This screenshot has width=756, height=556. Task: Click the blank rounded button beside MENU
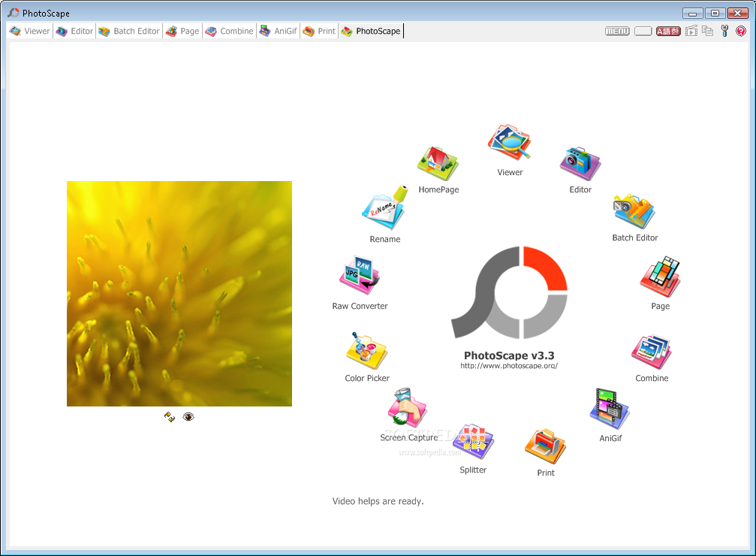pyautogui.click(x=643, y=32)
